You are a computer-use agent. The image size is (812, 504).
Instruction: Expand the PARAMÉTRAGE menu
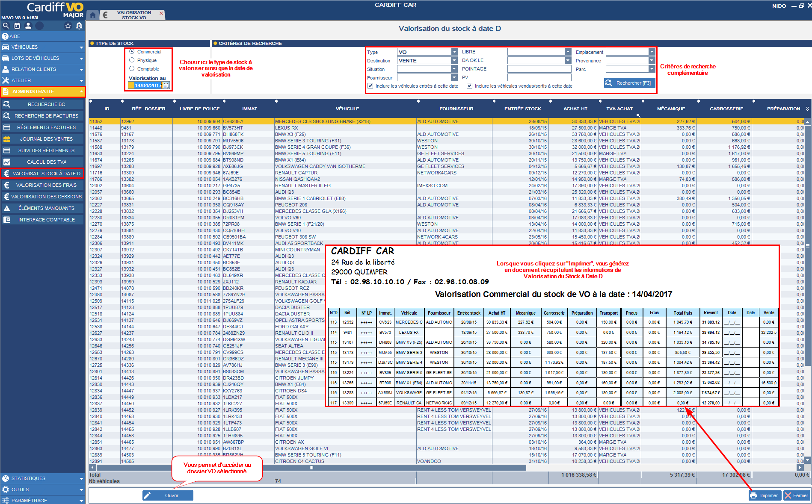[x=43, y=500]
